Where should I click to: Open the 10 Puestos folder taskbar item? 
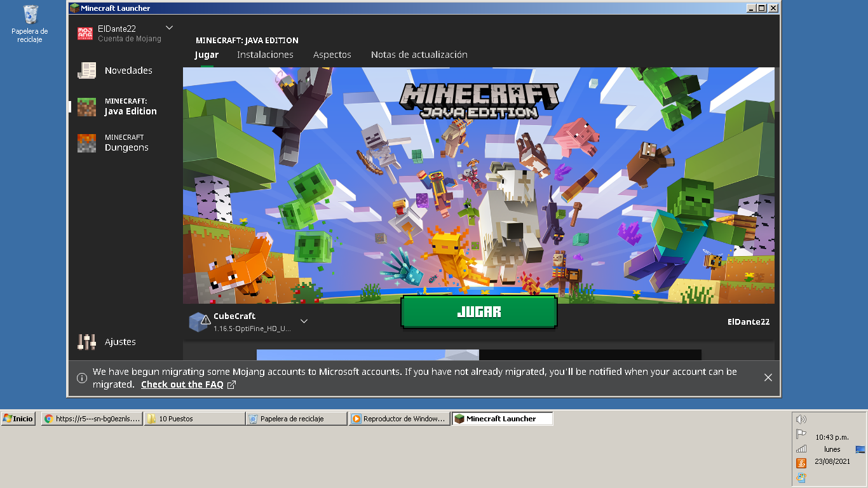coord(194,419)
